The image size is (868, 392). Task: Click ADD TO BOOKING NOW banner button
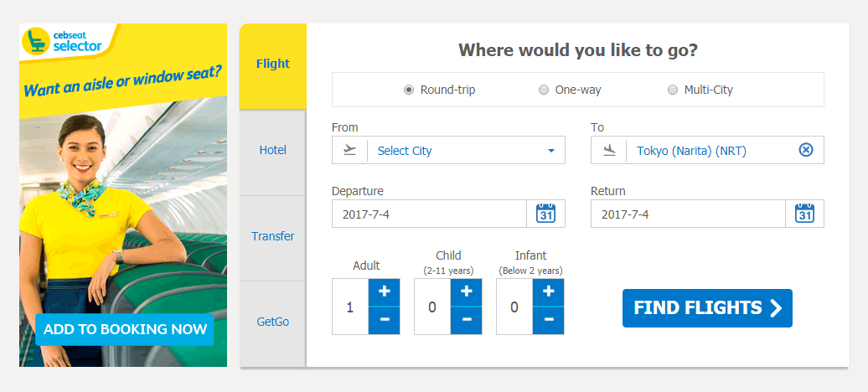(x=125, y=329)
